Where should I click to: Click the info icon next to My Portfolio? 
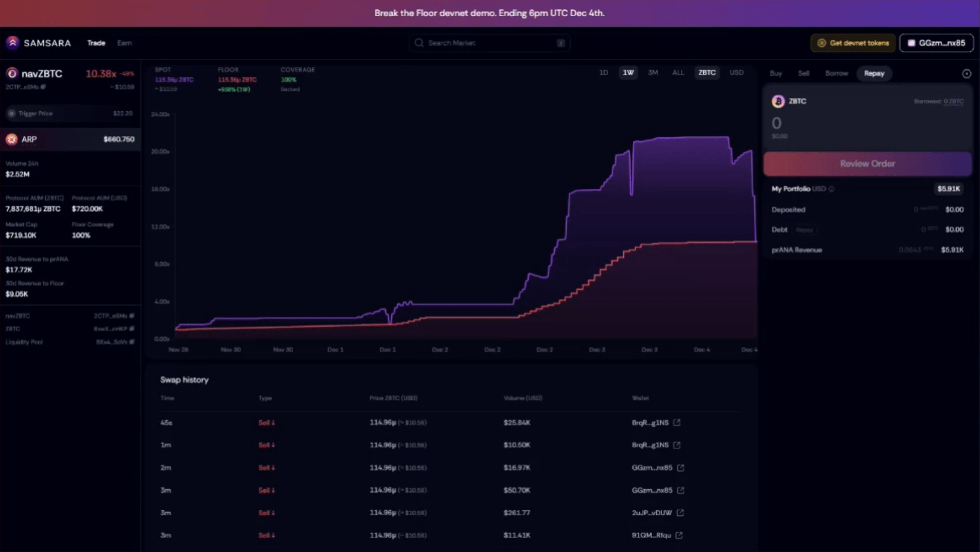point(832,189)
